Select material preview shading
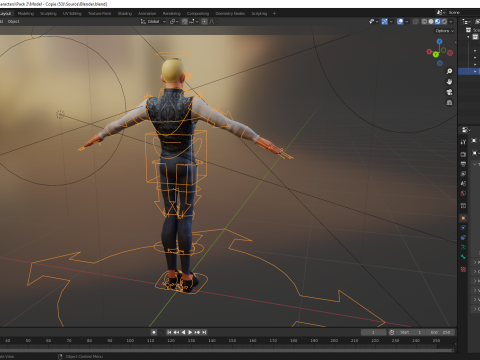The width and height of the screenshot is (480, 360). pos(438,22)
